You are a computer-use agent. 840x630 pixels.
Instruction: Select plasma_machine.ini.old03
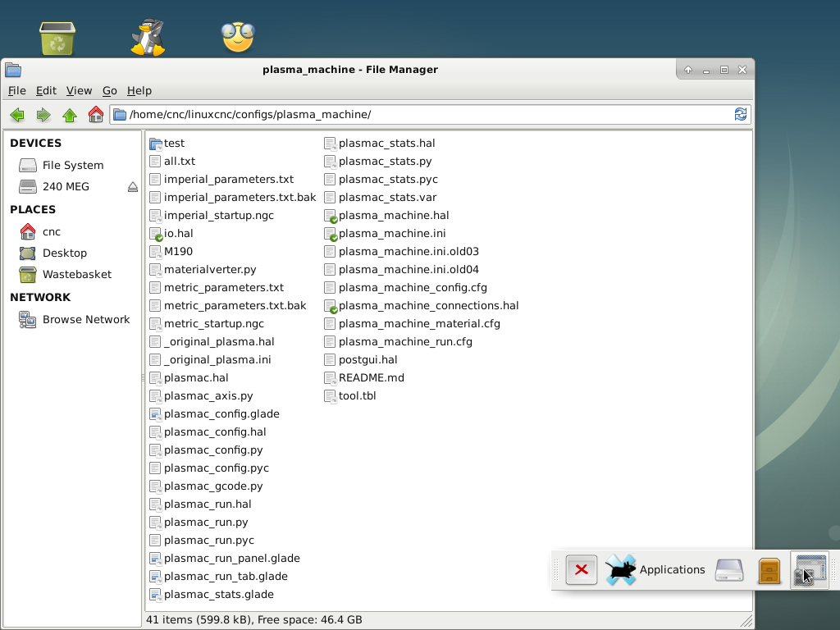(409, 252)
